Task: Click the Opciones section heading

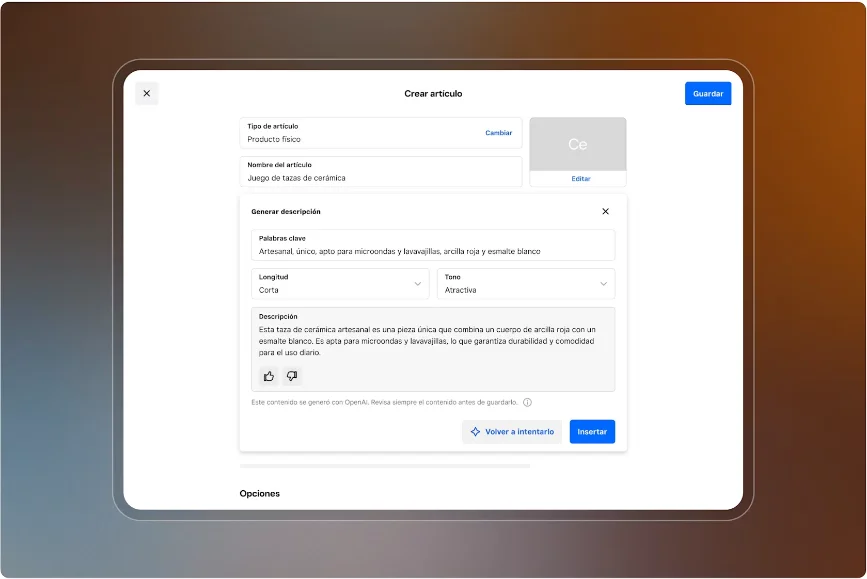Action: click(x=259, y=493)
